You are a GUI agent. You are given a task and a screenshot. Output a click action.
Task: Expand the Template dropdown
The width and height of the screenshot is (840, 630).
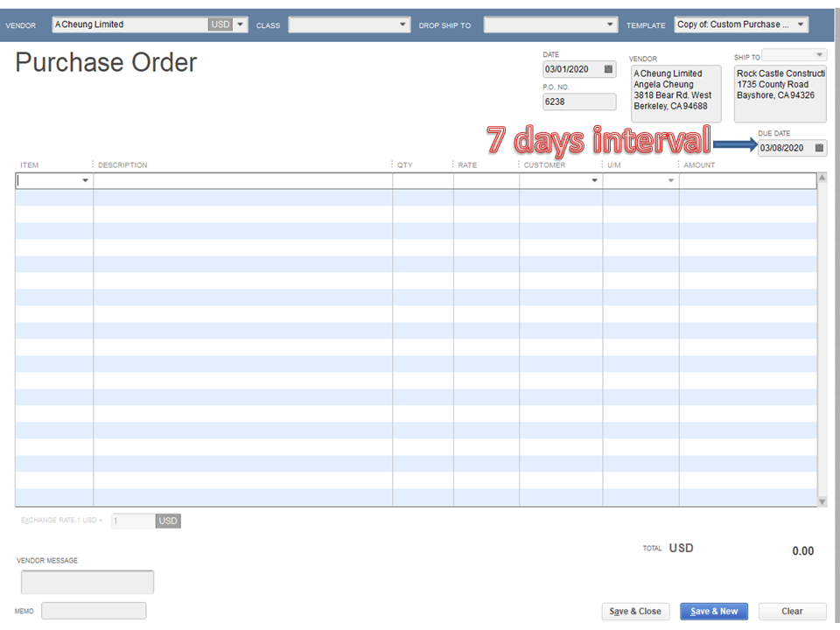801,24
